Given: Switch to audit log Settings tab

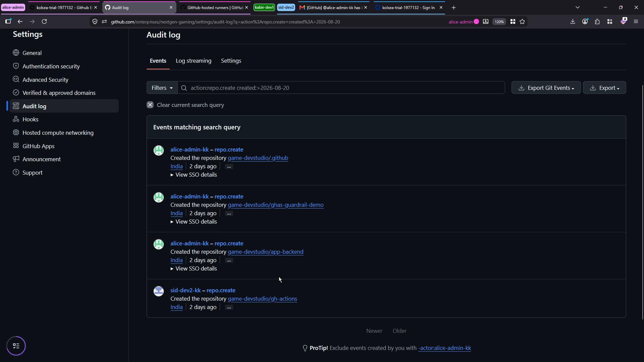Looking at the screenshot, I should (231, 61).
